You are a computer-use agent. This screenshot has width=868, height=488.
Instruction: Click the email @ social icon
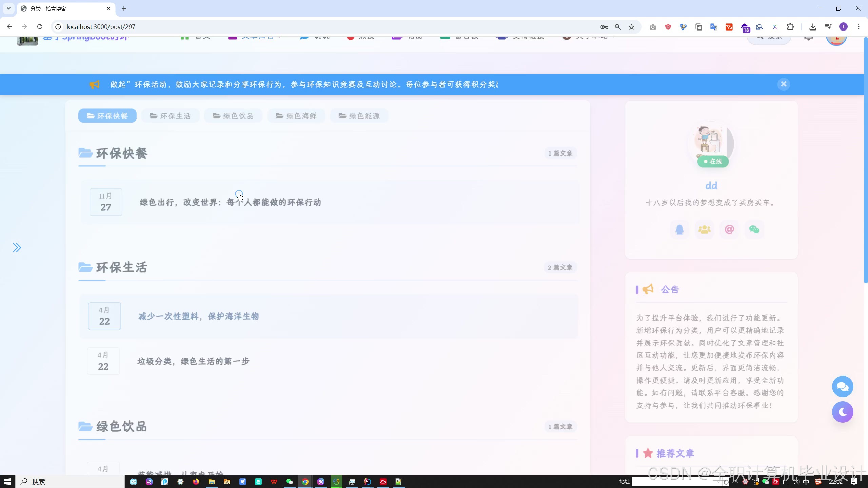point(729,230)
